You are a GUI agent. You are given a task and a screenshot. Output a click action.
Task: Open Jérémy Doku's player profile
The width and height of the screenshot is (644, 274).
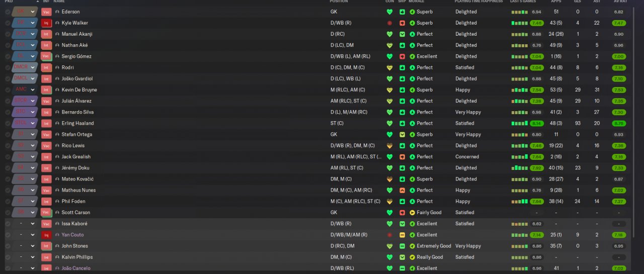[75, 168]
